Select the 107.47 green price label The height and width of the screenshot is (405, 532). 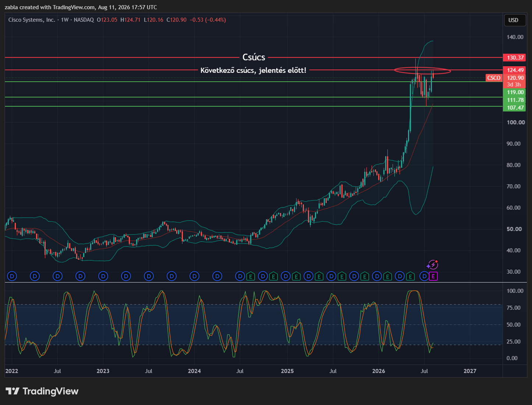(515, 107)
